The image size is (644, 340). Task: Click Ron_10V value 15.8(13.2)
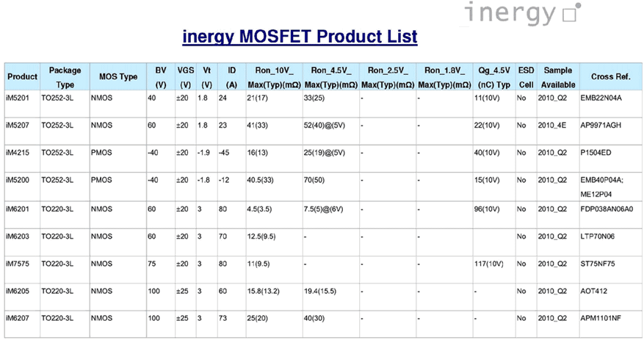(x=263, y=291)
